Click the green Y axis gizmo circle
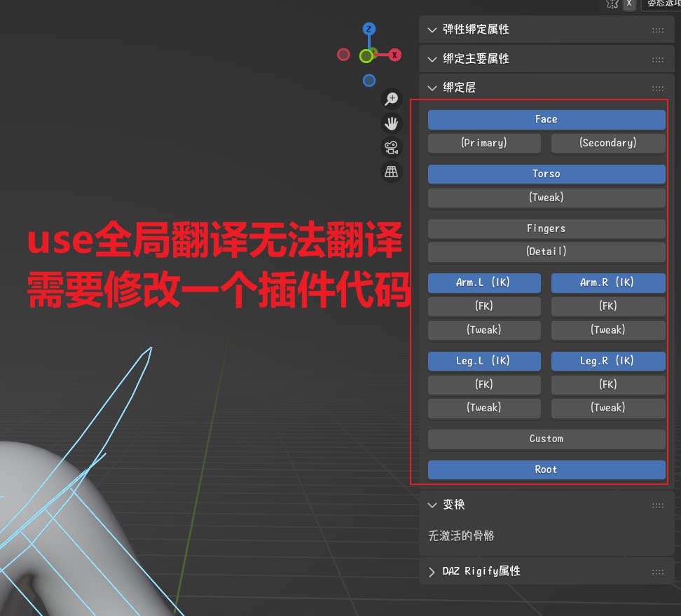 pos(366,56)
